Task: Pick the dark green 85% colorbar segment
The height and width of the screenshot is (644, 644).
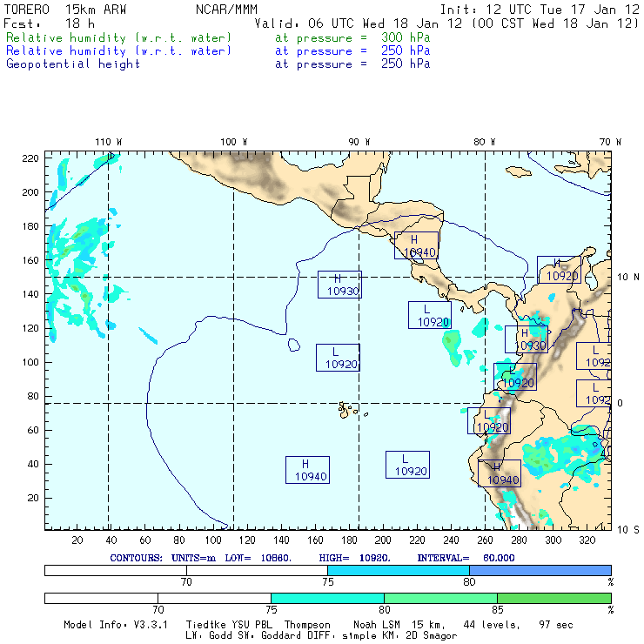Action: [x=554, y=598]
